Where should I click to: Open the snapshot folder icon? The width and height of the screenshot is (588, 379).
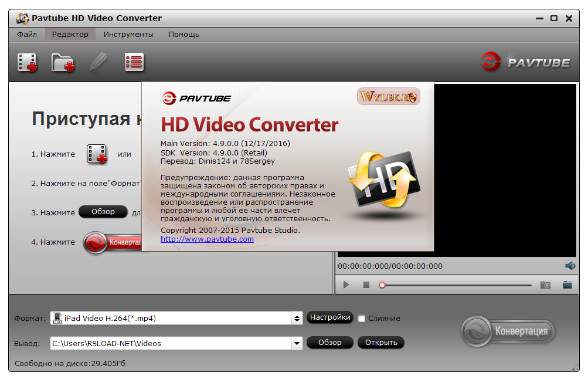pos(567,285)
